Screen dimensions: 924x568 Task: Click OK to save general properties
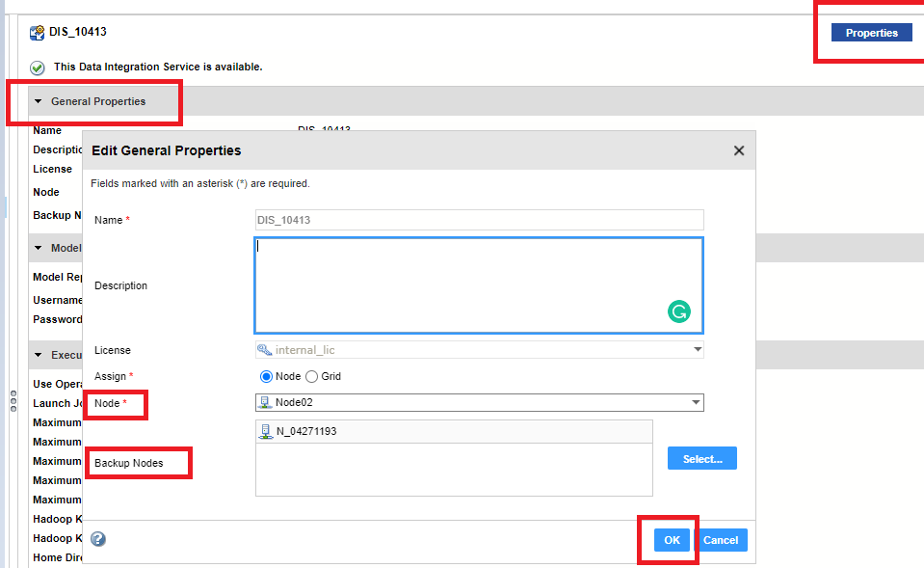[x=672, y=540]
